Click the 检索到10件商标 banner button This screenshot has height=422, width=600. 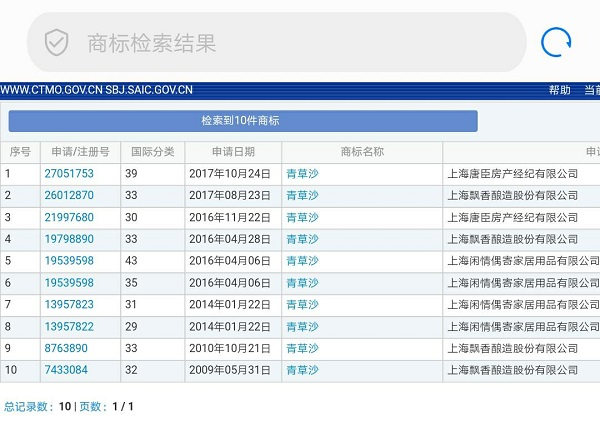pyautogui.click(x=243, y=121)
